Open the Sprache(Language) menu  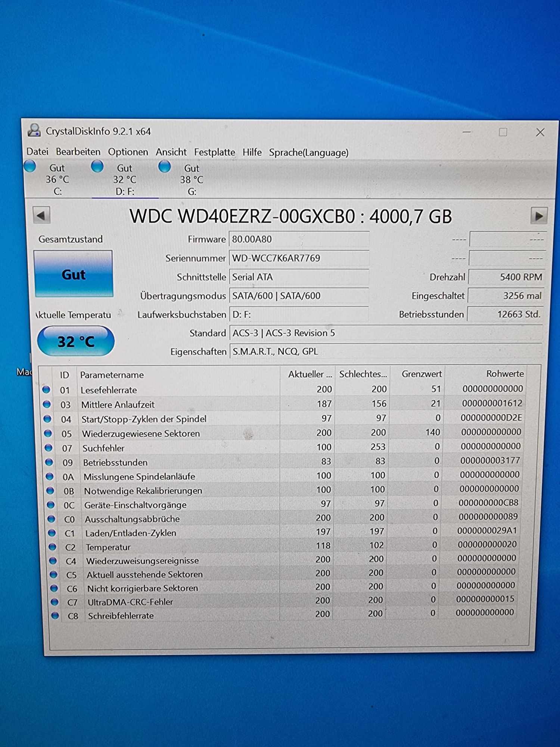(x=309, y=152)
